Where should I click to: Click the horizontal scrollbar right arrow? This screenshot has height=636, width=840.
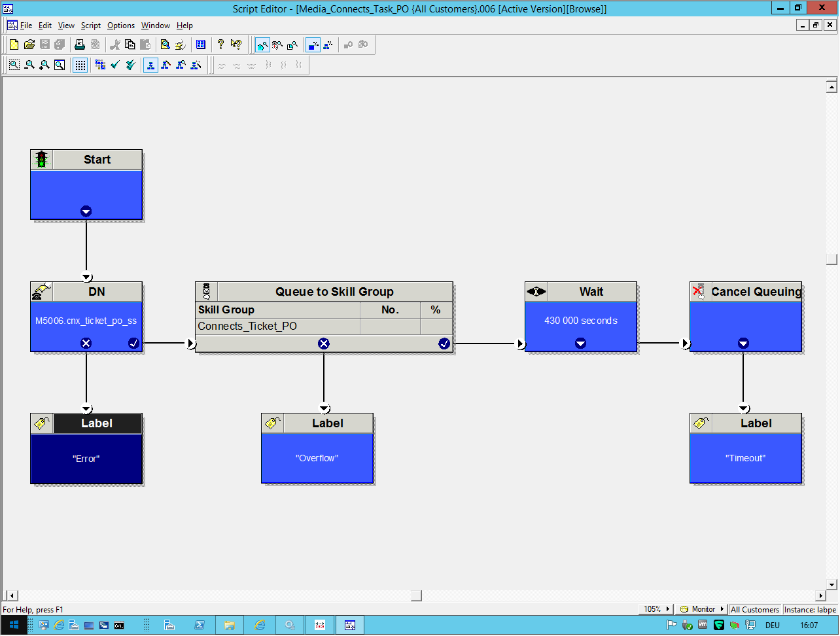tap(821, 596)
